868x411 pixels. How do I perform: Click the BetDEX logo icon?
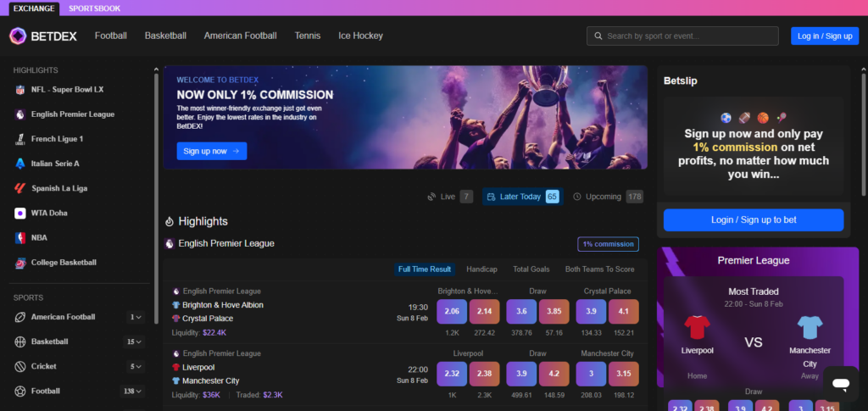point(19,36)
